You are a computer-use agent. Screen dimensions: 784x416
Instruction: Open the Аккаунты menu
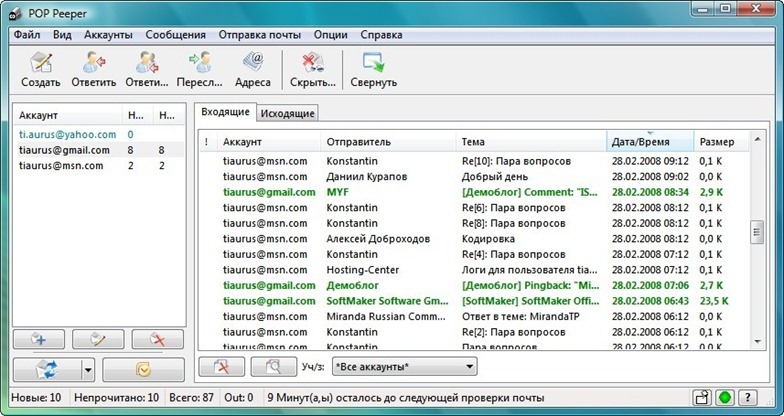point(108,35)
